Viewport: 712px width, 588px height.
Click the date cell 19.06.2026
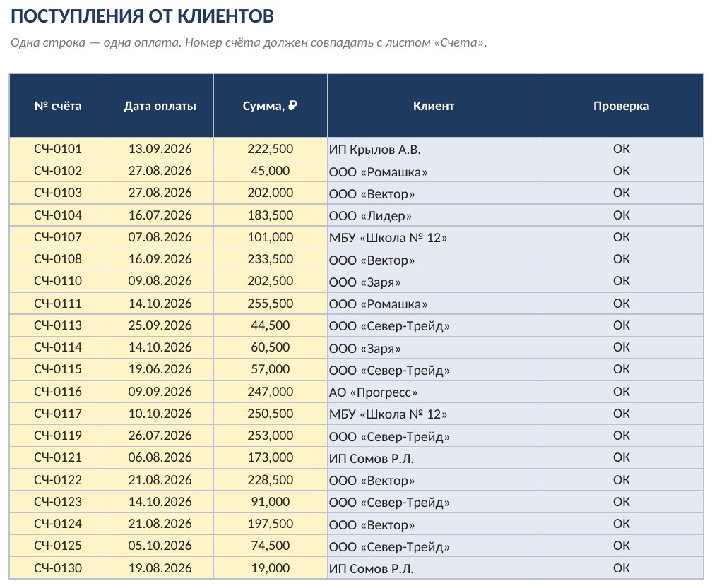[160, 369]
